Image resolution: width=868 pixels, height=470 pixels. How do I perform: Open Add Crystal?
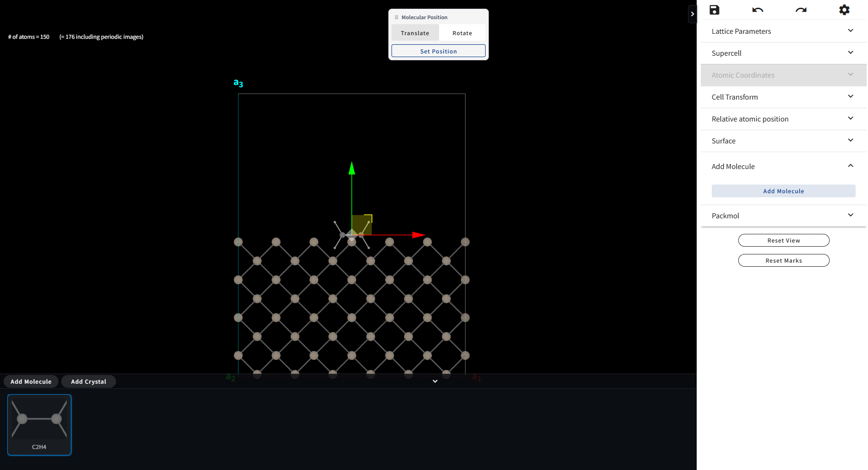pyautogui.click(x=88, y=381)
